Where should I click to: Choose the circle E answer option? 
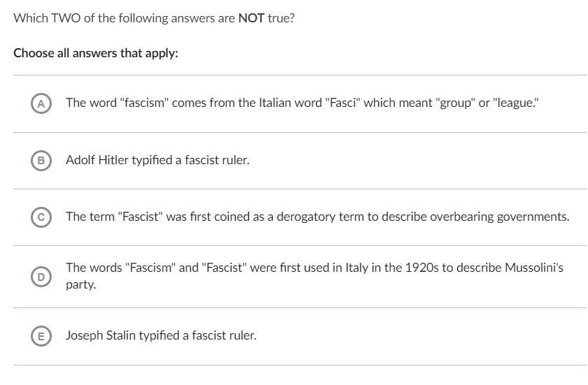(x=41, y=336)
